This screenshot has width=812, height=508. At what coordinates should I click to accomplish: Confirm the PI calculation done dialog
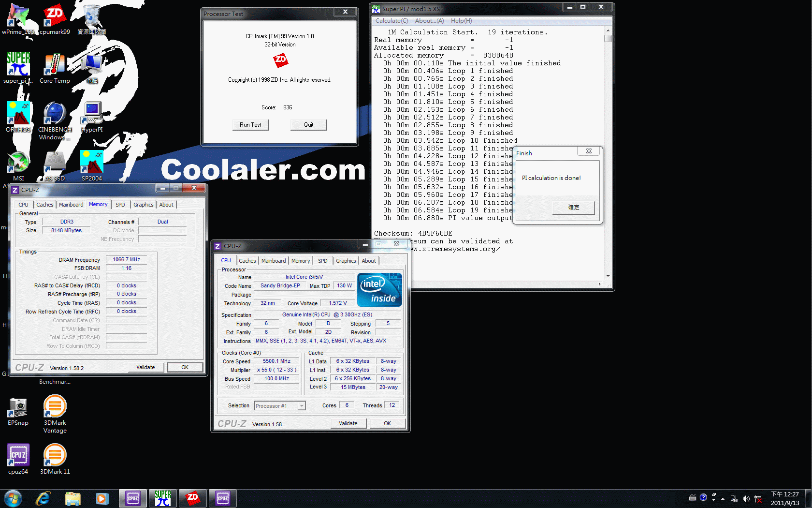574,207
